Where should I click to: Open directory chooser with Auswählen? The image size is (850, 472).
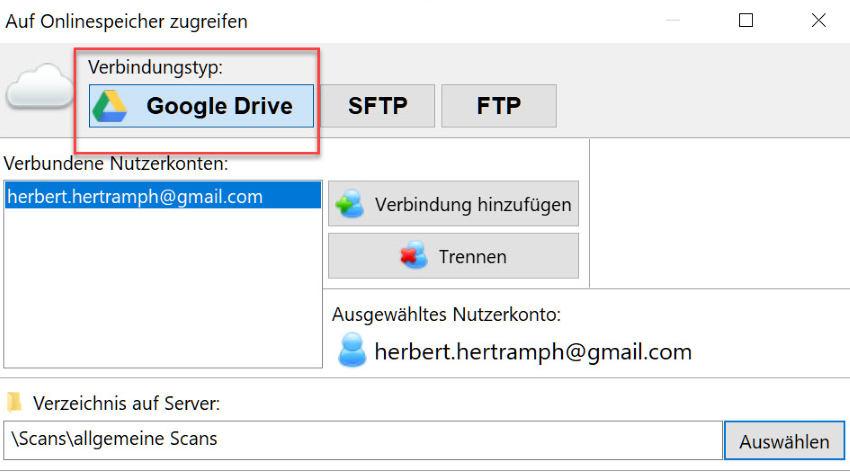784,441
